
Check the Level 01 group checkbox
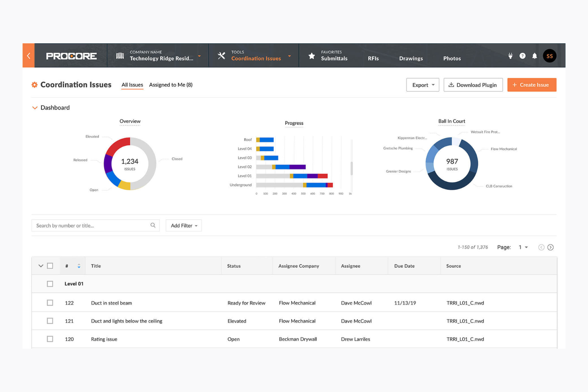click(x=50, y=284)
